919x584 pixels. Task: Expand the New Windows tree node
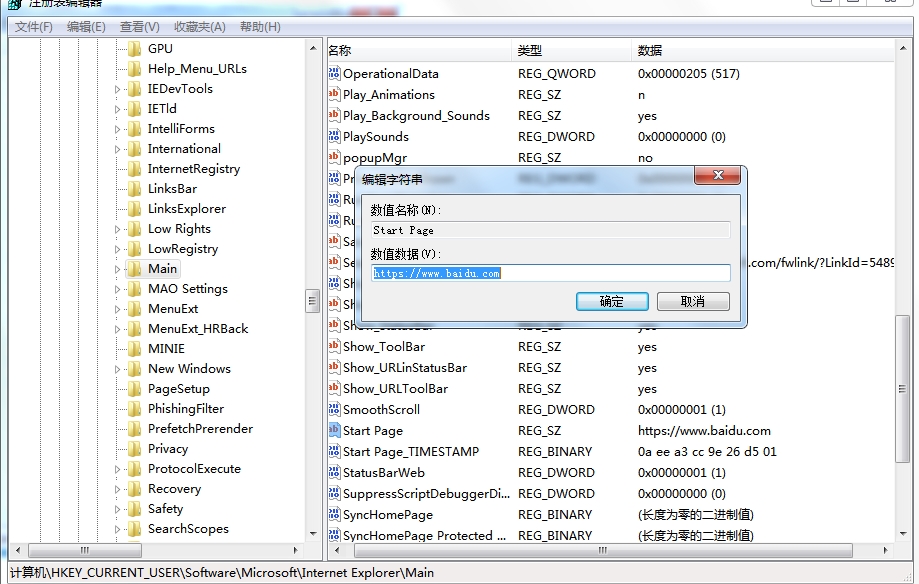tap(117, 369)
